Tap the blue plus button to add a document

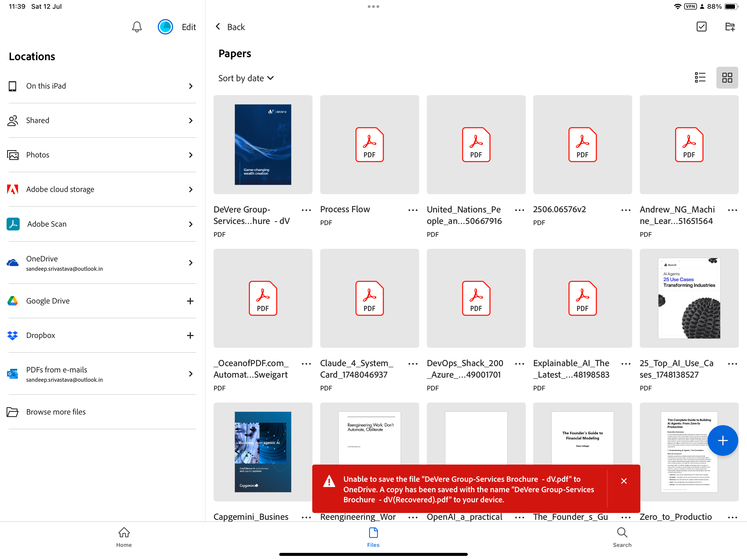pyautogui.click(x=723, y=440)
